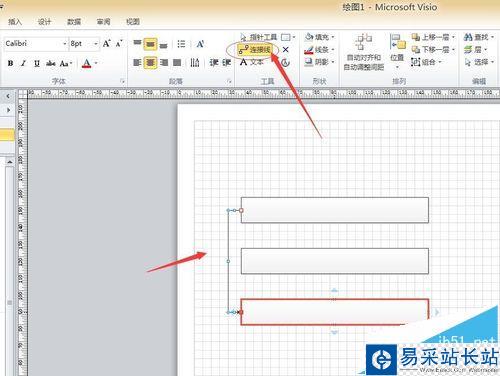
Task: Toggle Italic formatting
Action: [23, 63]
